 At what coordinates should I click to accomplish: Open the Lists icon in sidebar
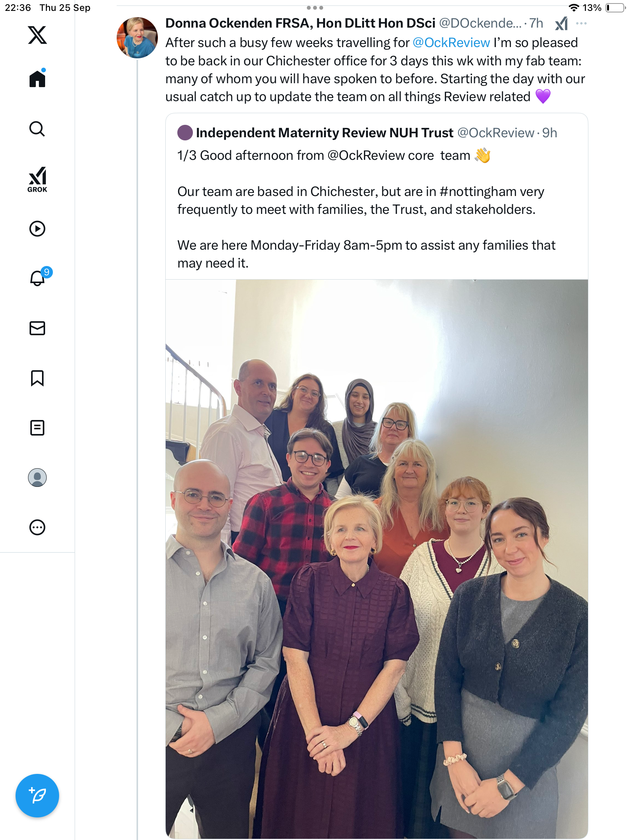point(37,428)
